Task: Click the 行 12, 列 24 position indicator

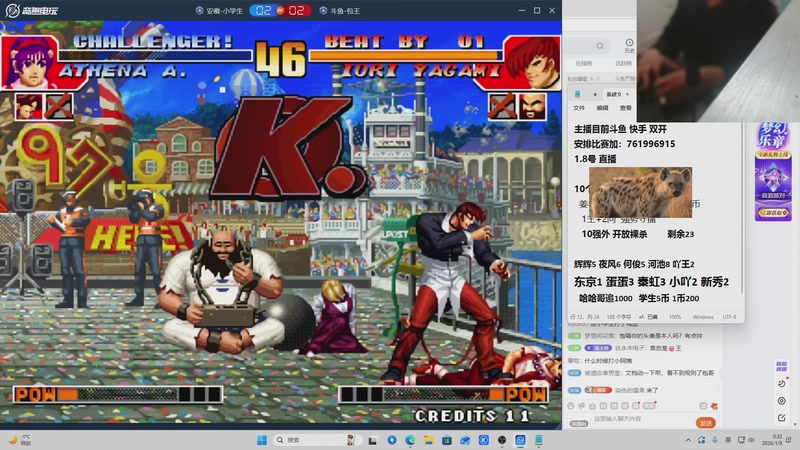Action: (x=585, y=317)
